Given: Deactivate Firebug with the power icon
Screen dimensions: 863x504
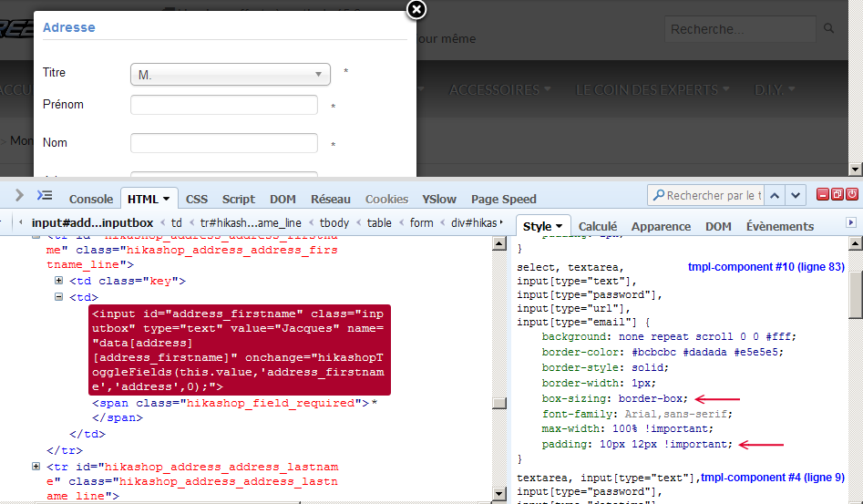Looking at the screenshot, I should [852, 194].
